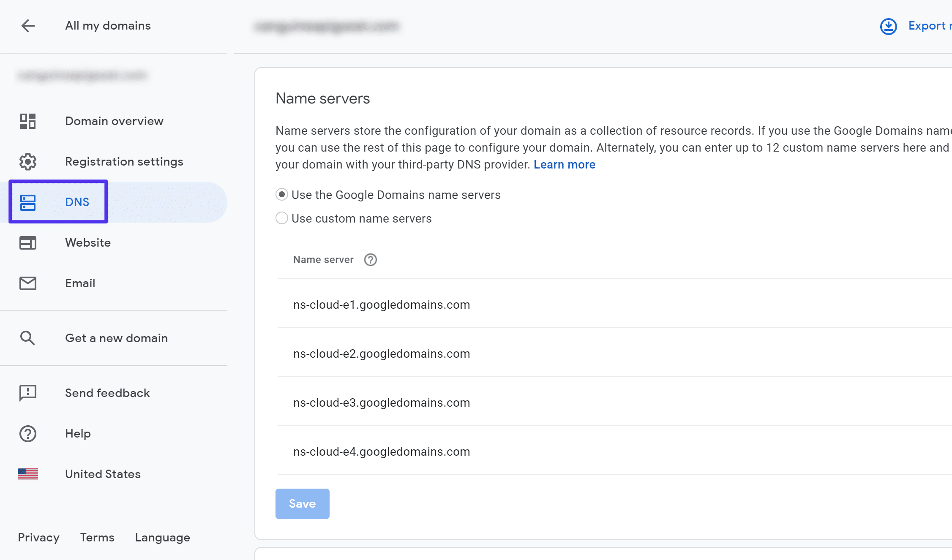Click the Export records download button
952x560 pixels.
(x=889, y=25)
